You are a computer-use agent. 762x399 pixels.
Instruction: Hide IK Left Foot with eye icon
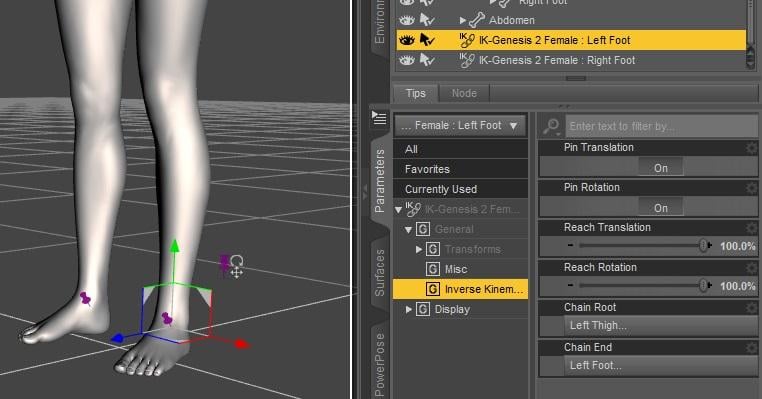(407, 40)
